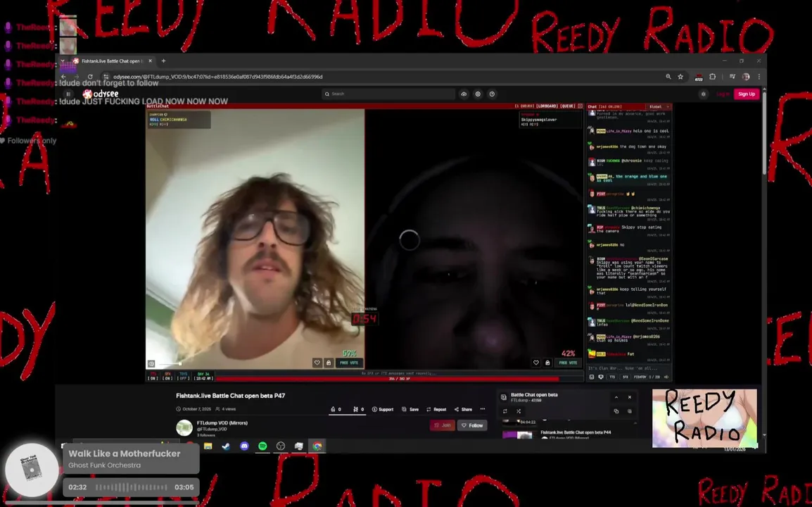Open Steam from the Windows taskbar
The image size is (812, 507).
[x=227, y=446]
